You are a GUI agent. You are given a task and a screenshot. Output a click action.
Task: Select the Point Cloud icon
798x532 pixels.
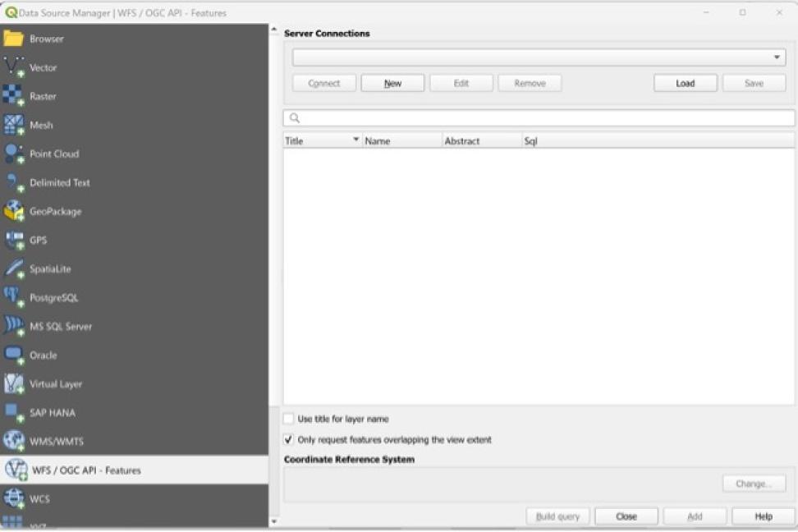point(14,154)
